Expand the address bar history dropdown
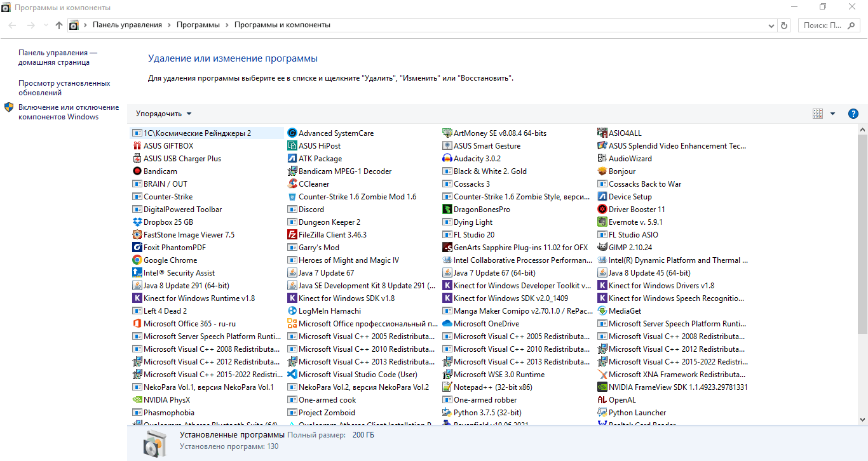This screenshot has width=868, height=461. point(771,25)
